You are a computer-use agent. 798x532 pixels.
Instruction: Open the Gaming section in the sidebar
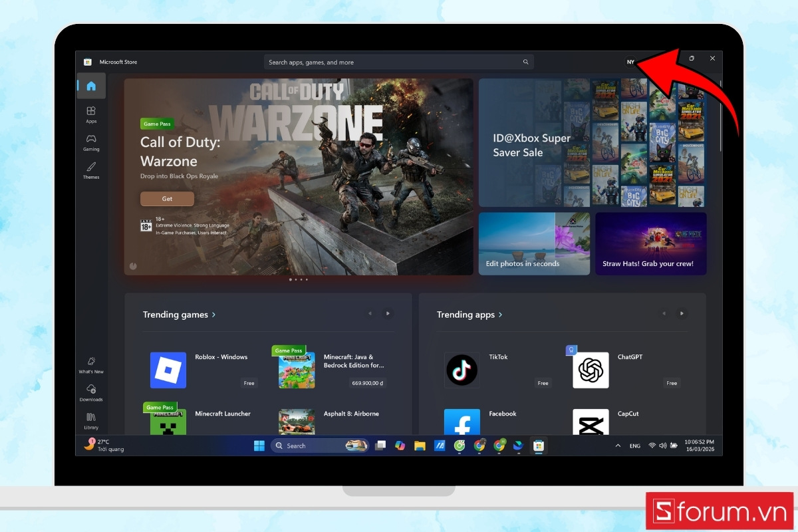[91, 142]
